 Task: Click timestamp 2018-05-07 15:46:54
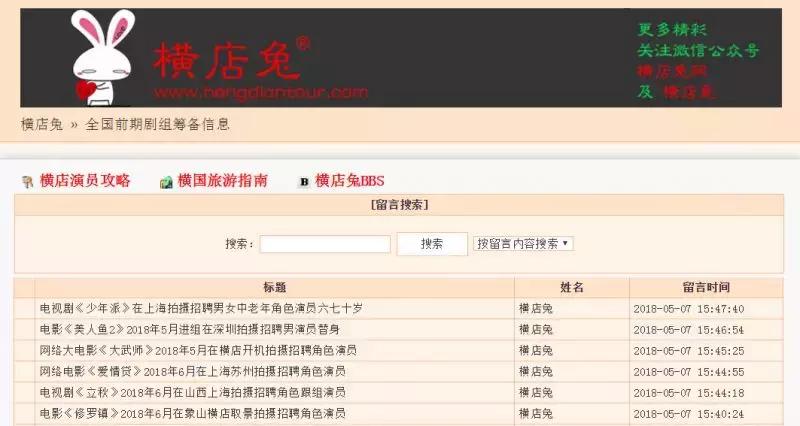click(689, 330)
